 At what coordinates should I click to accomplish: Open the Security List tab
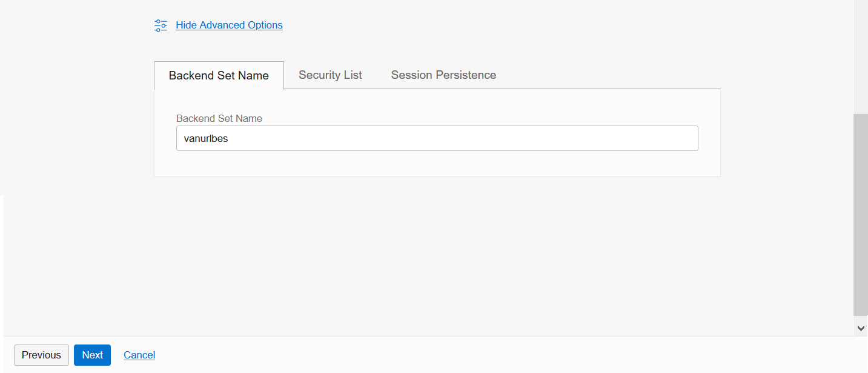coord(330,75)
